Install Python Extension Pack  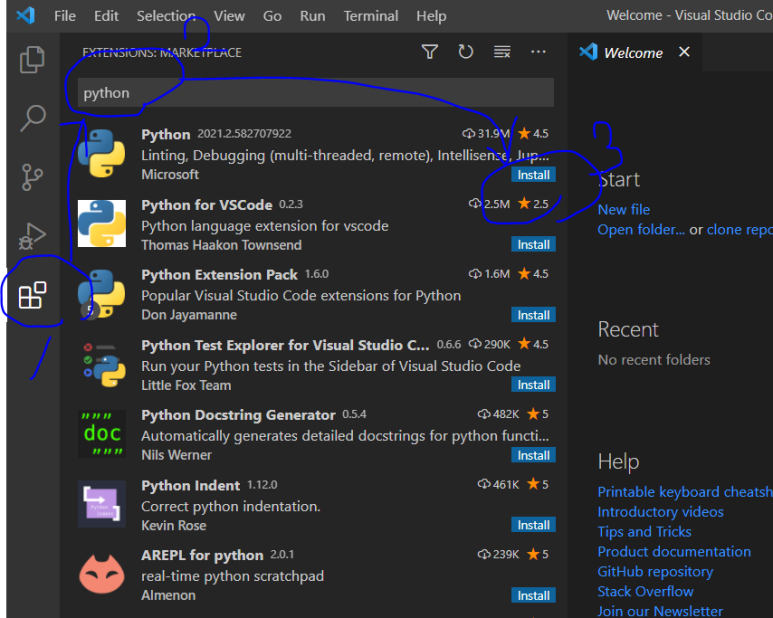[x=533, y=315]
